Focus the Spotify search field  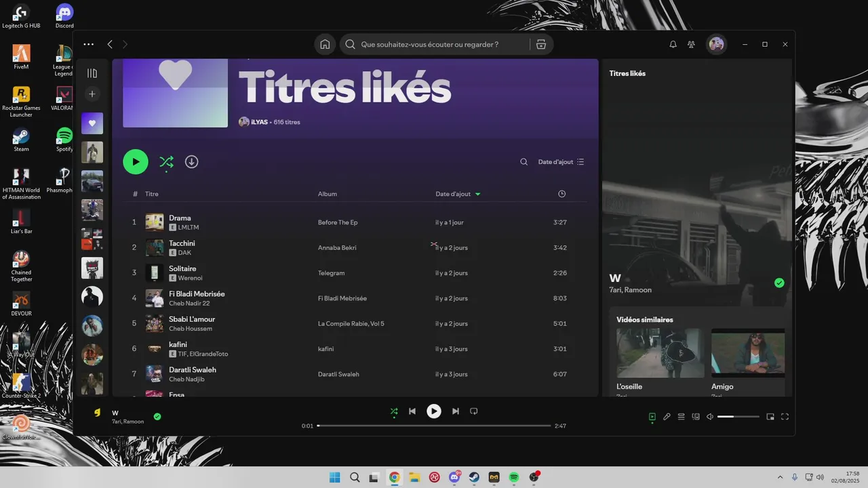pos(434,44)
